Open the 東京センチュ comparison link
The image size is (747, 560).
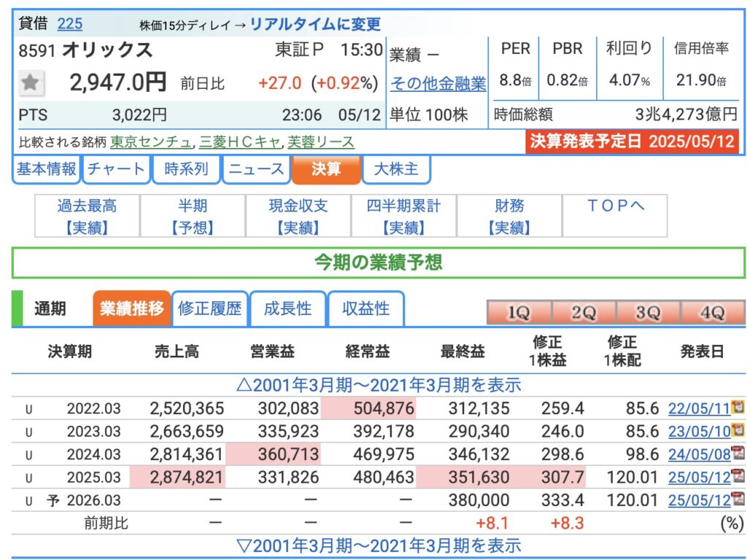151,142
